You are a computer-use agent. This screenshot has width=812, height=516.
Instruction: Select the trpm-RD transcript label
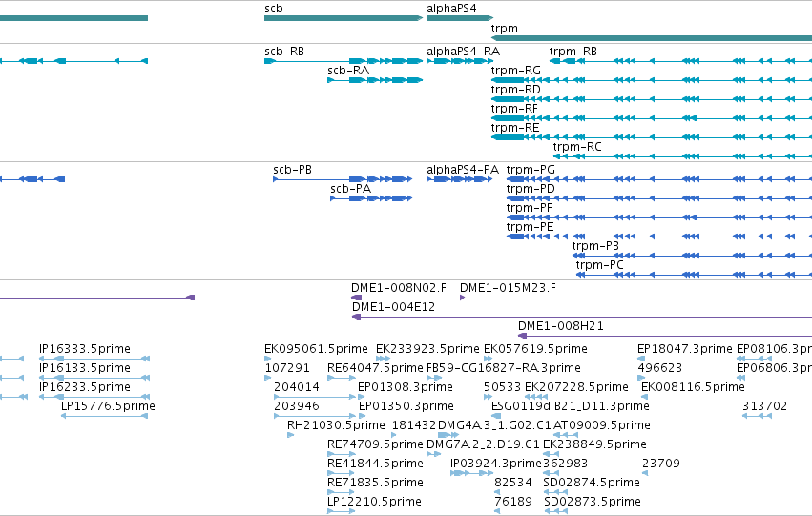coord(516,90)
